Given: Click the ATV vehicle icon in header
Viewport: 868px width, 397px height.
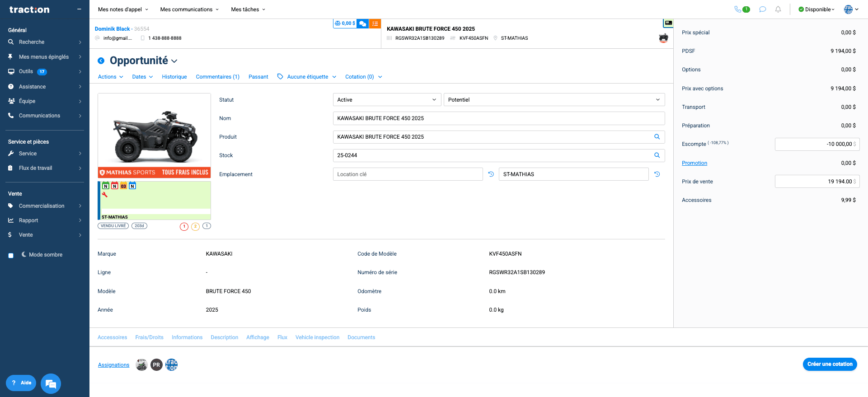Looking at the screenshot, I should [663, 38].
